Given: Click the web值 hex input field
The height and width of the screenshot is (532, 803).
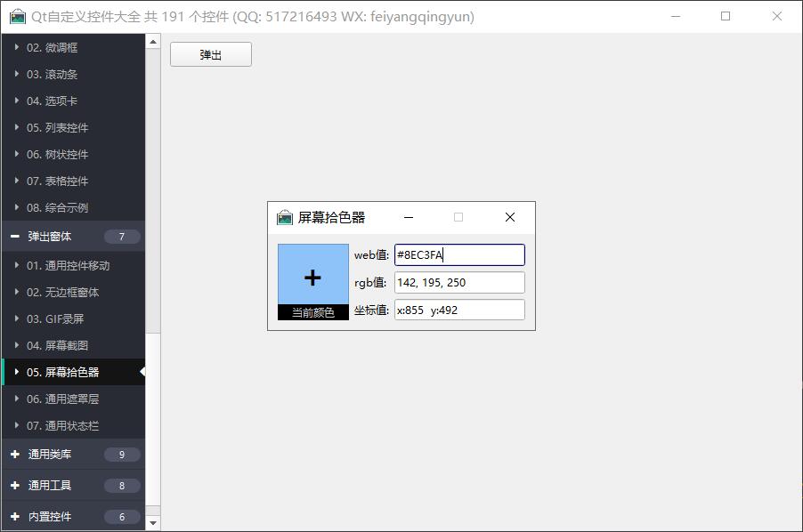Looking at the screenshot, I should click(x=459, y=255).
